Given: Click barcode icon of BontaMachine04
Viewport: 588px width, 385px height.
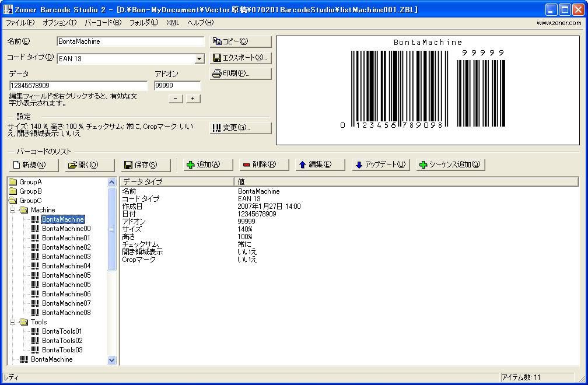Looking at the screenshot, I should pos(35,266).
